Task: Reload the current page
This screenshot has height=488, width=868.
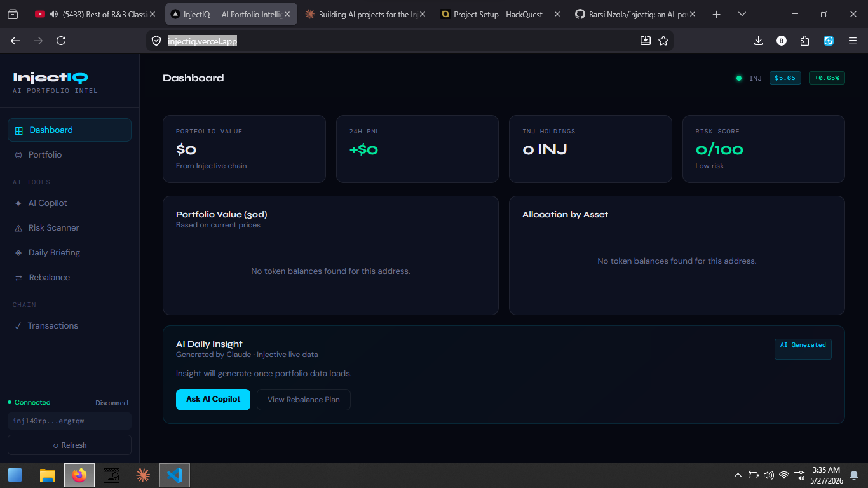Action: 61,41
